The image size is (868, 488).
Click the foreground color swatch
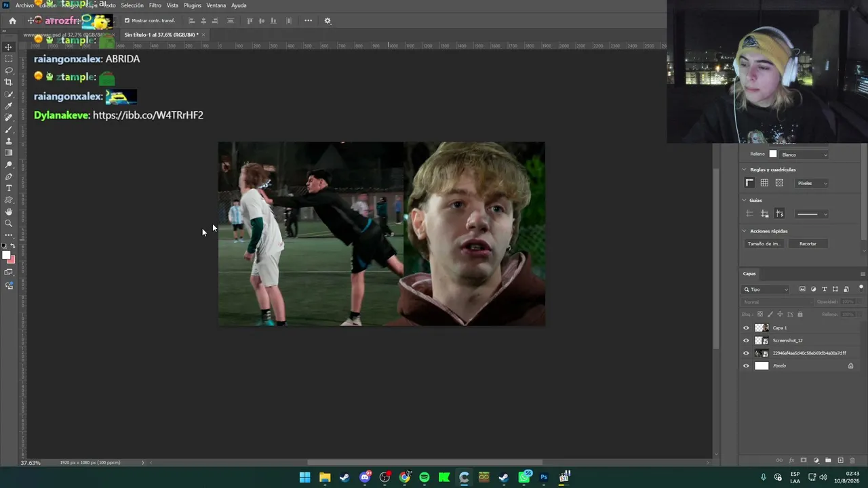[x=6, y=256]
